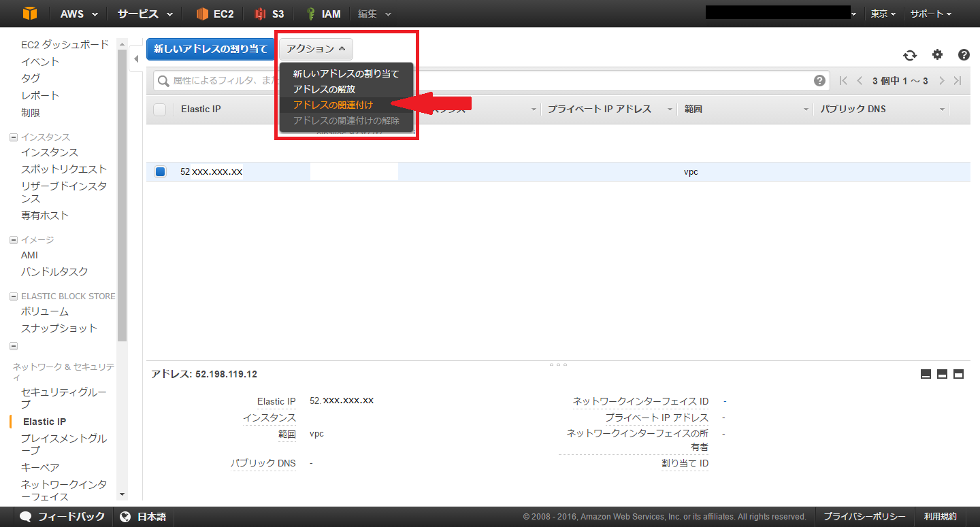The height and width of the screenshot is (527, 980).
Task: Choose アドレスの解放 in the action menu
Action: 324,89
